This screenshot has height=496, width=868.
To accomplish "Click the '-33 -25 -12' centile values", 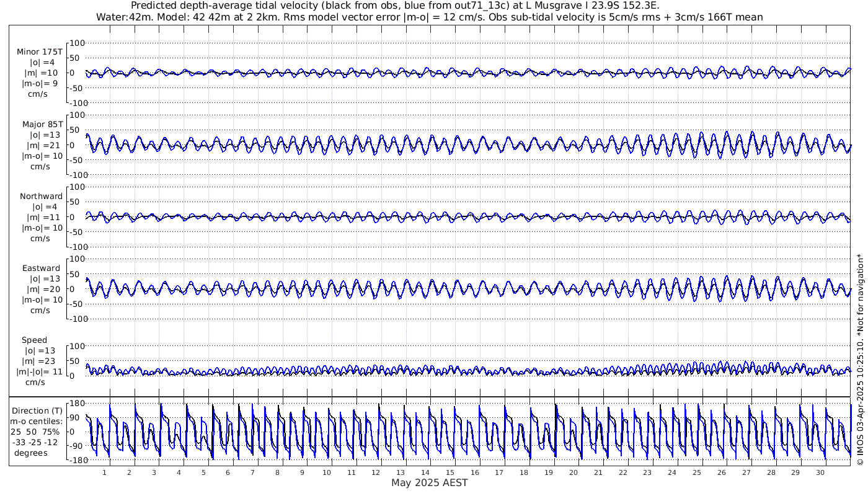I will [x=38, y=442].
